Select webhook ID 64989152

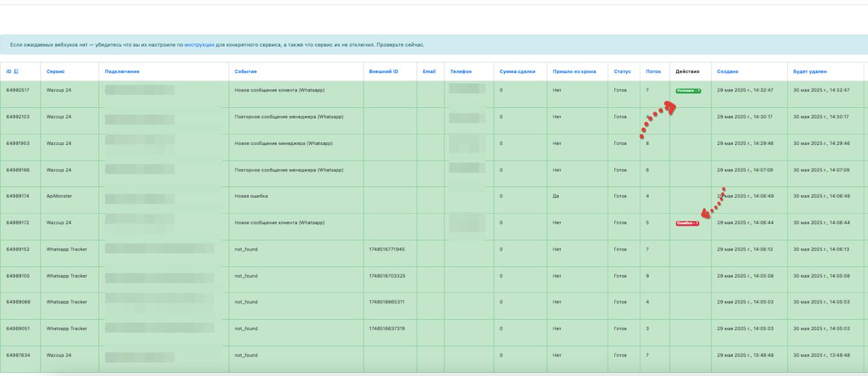point(17,249)
